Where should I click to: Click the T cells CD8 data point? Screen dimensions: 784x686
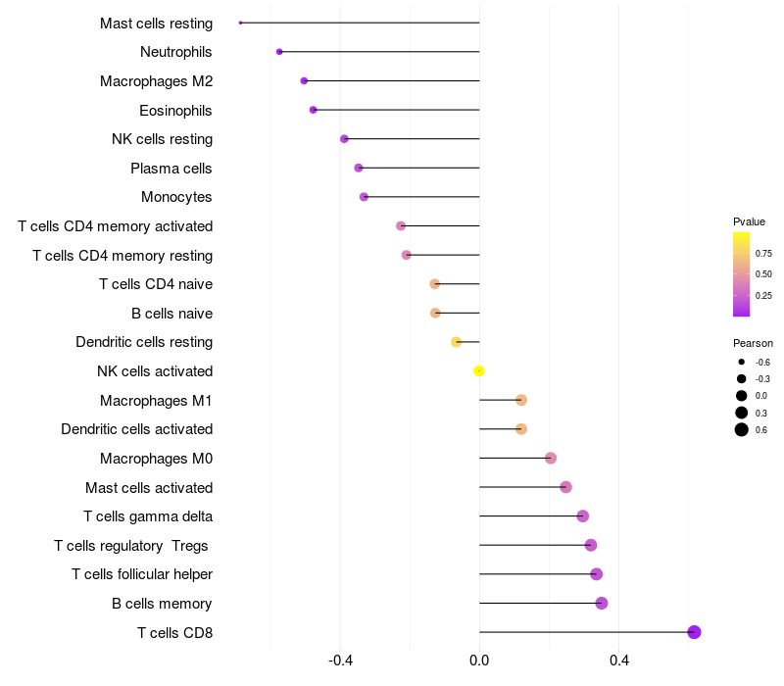pyautogui.click(x=694, y=632)
